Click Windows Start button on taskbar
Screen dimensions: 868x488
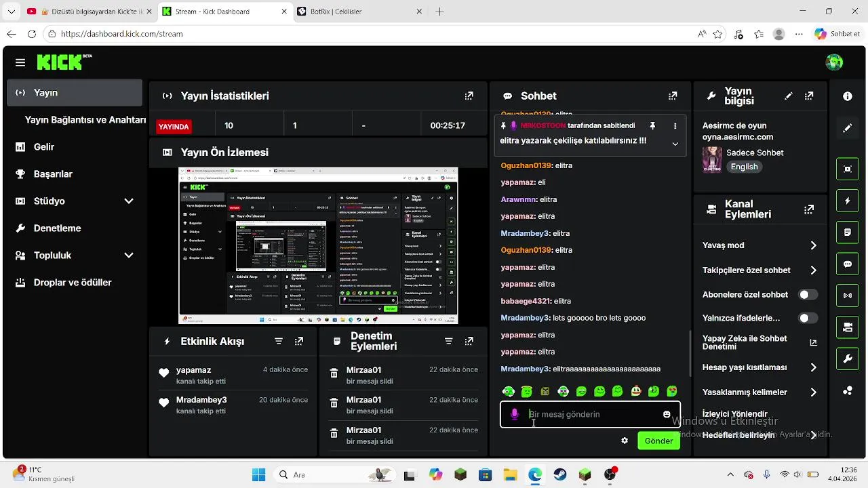point(258,474)
